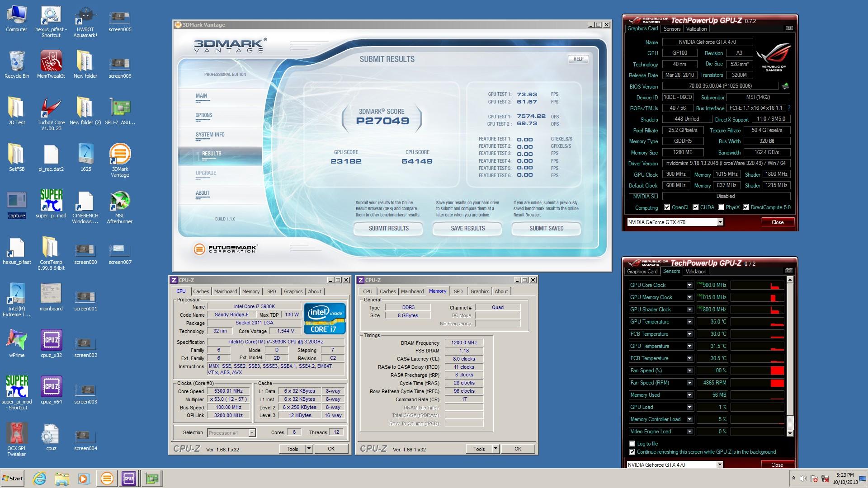The height and width of the screenshot is (488, 868).
Task: Open Windows Media Player from the taskbar
Action: tap(84, 479)
